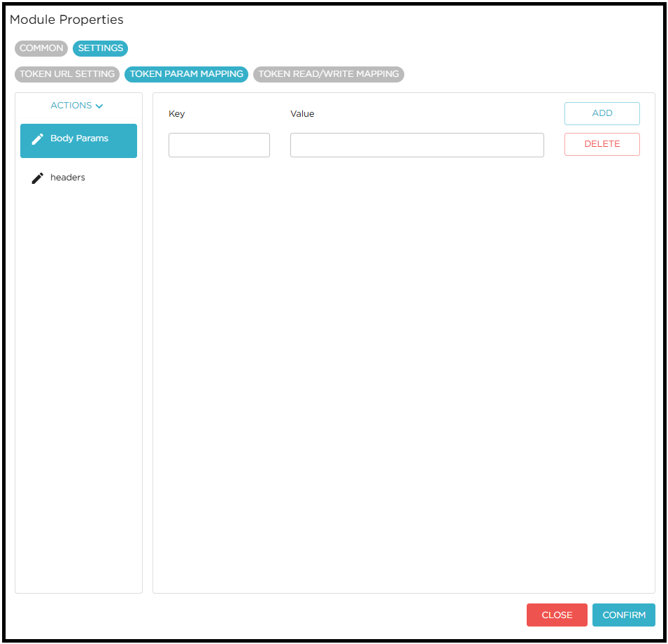Select the TOKEN PARAM MAPPING sub-tab
The image size is (668, 644).
(186, 74)
